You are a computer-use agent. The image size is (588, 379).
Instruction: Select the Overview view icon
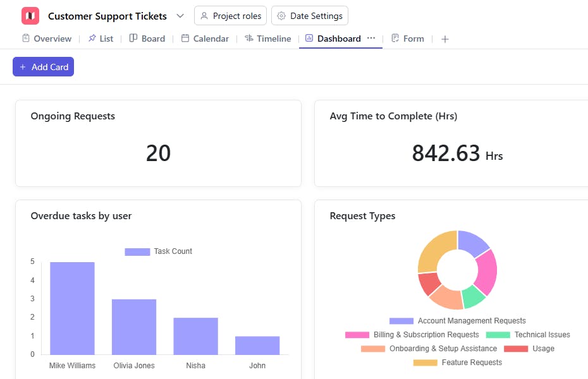point(27,39)
